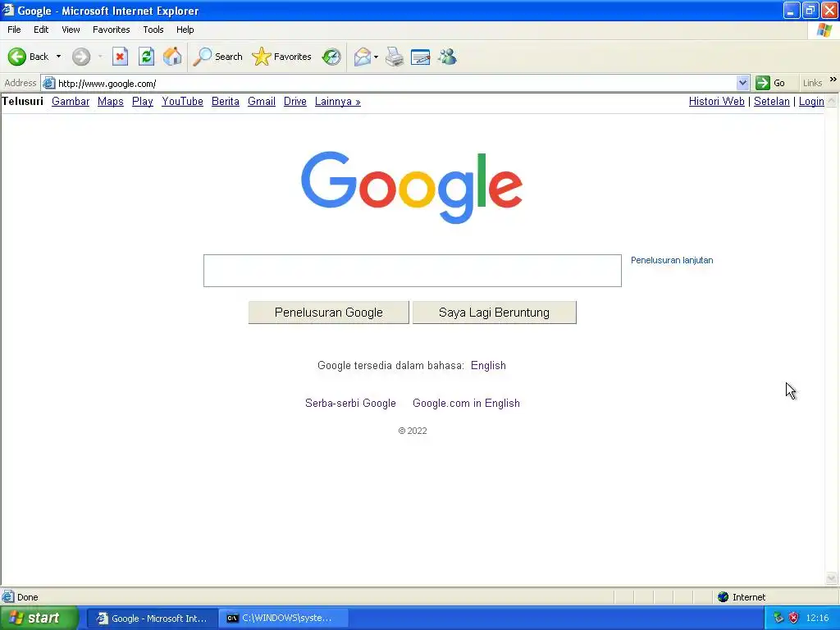Viewport: 840px width, 630px height.
Task: Switch language via the English link
Action: 488,365
